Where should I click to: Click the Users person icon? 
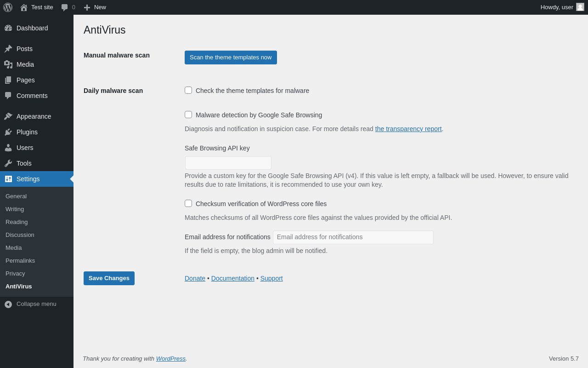click(8, 148)
